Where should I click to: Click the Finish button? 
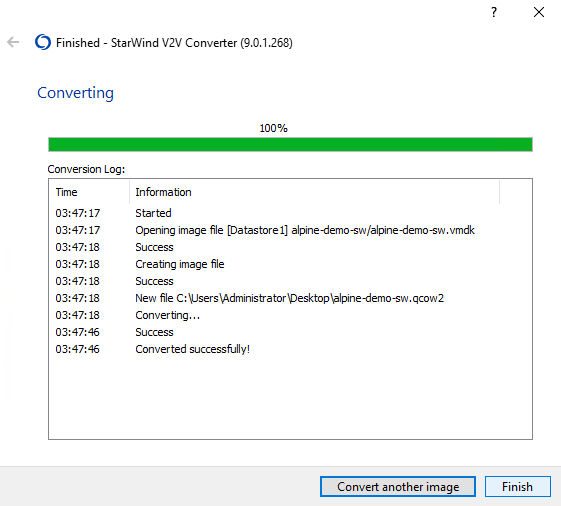click(517, 487)
